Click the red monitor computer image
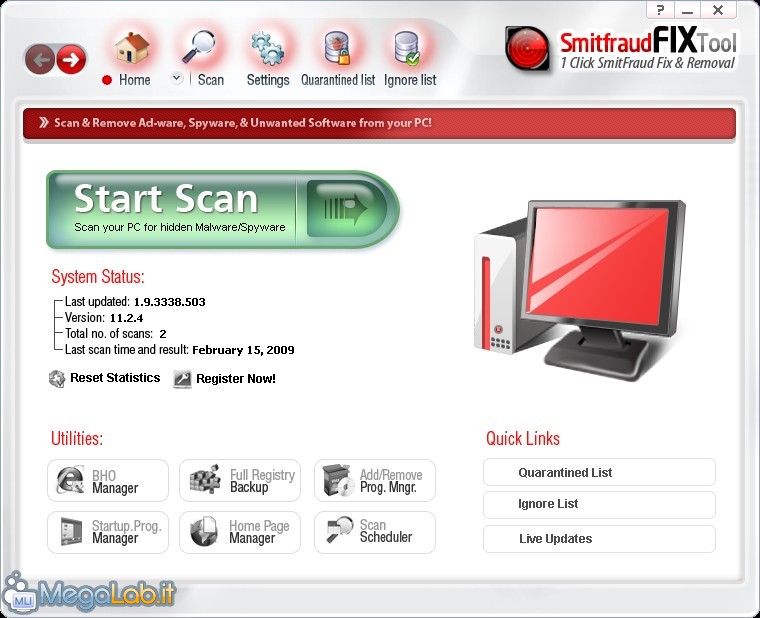The width and height of the screenshot is (760, 618). 580,291
